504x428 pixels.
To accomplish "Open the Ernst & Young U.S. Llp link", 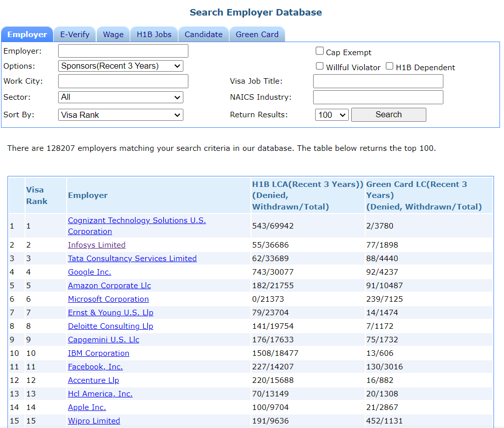I will click(111, 312).
